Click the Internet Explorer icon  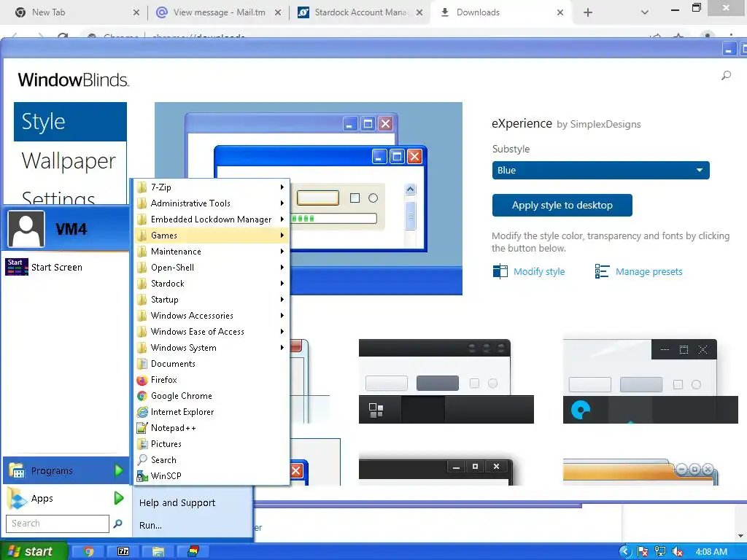click(x=142, y=412)
